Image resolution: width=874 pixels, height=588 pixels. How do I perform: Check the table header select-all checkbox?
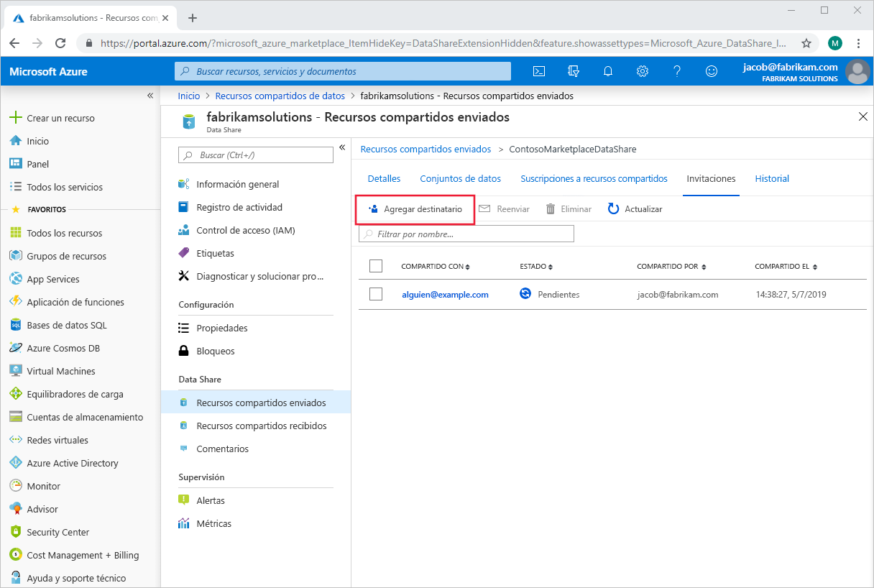point(376,265)
